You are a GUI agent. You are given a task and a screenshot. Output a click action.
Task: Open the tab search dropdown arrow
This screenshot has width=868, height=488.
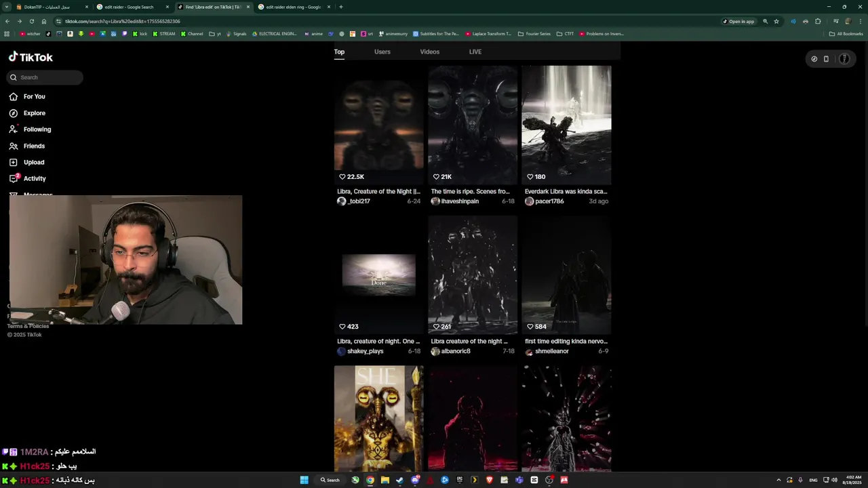pyautogui.click(x=8, y=7)
